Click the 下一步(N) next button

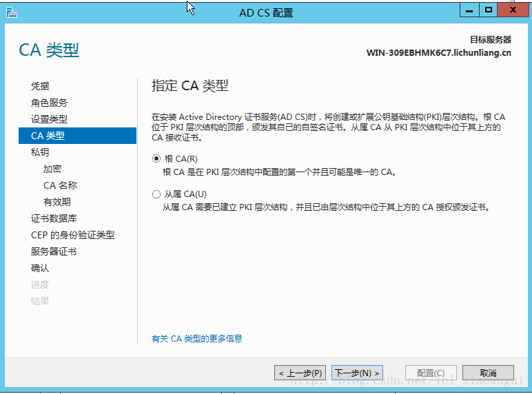(x=357, y=373)
